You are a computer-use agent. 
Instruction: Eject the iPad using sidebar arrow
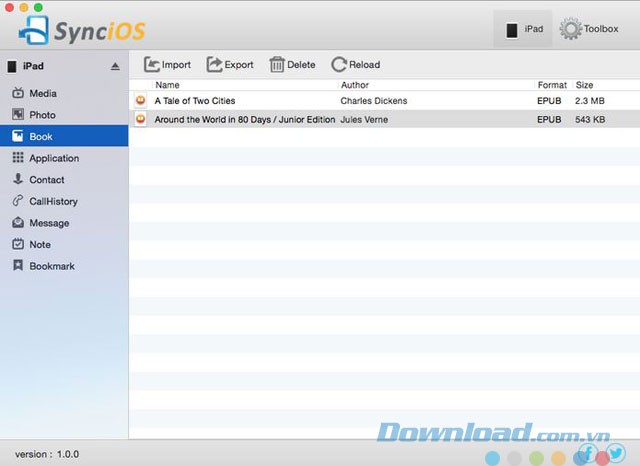point(115,67)
